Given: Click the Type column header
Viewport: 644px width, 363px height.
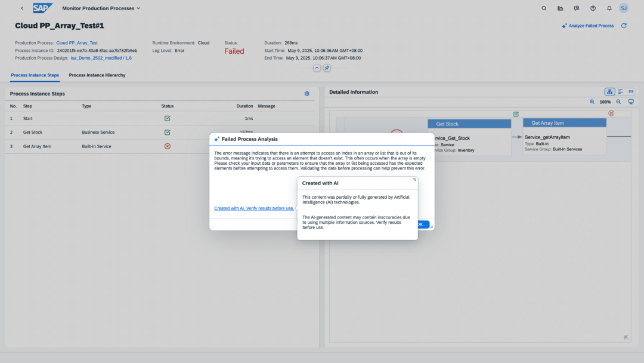Looking at the screenshot, I should (86, 106).
